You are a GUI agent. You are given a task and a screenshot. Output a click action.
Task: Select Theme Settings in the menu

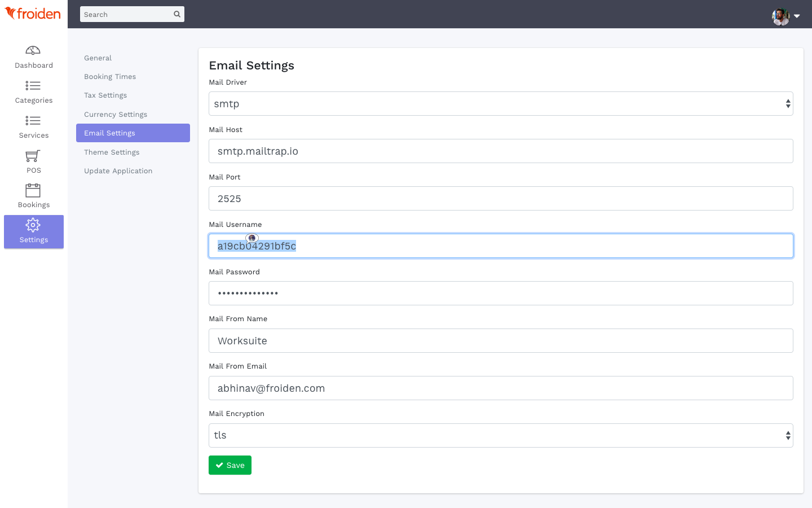point(112,152)
